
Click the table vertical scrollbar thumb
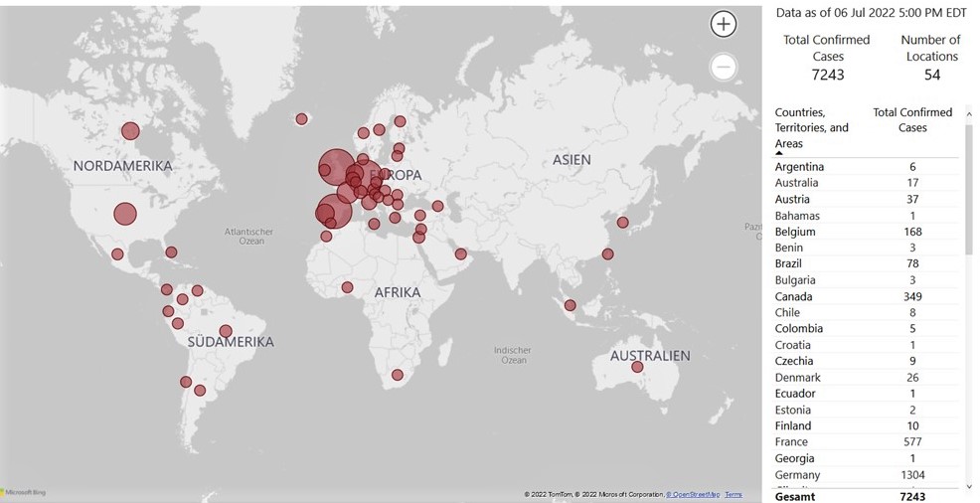click(969, 188)
